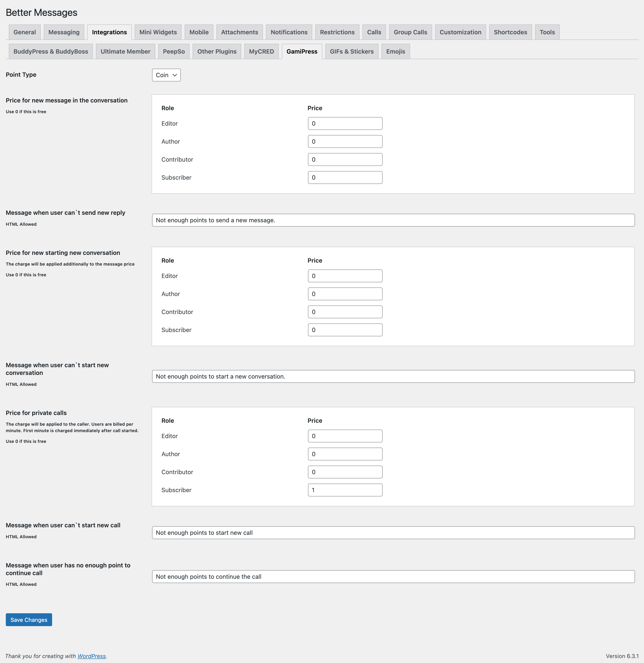This screenshot has height=663, width=644.
Task: Click the GamiPress sub-tab
Action: click(x=302, y=51)
